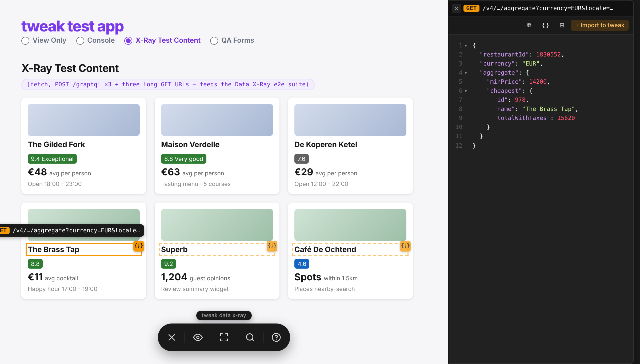Viewport: 640px width, 364px height.
Task: Click the Superb dashed-outline title
Action: click(217, 250)
